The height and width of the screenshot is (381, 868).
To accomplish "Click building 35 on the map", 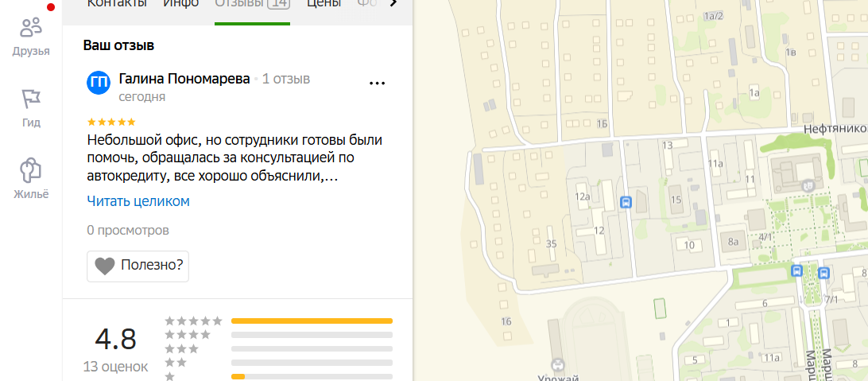I will click(x=551, y=243).
